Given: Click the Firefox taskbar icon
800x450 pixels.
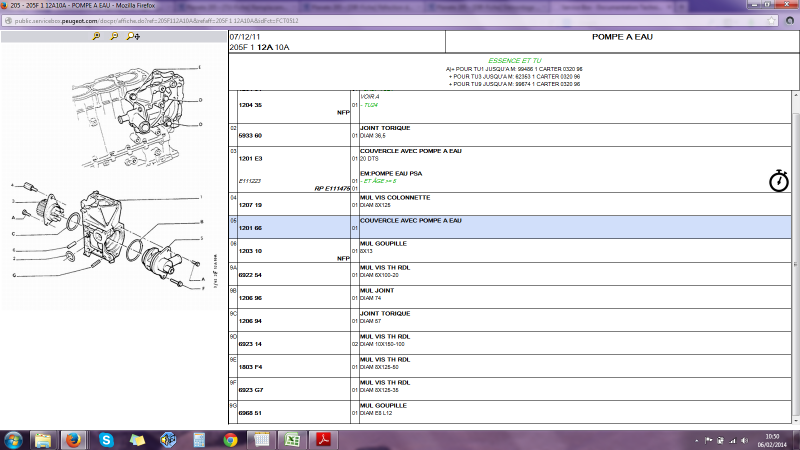Looking at the screenshot, I should (x=73, y=440).
